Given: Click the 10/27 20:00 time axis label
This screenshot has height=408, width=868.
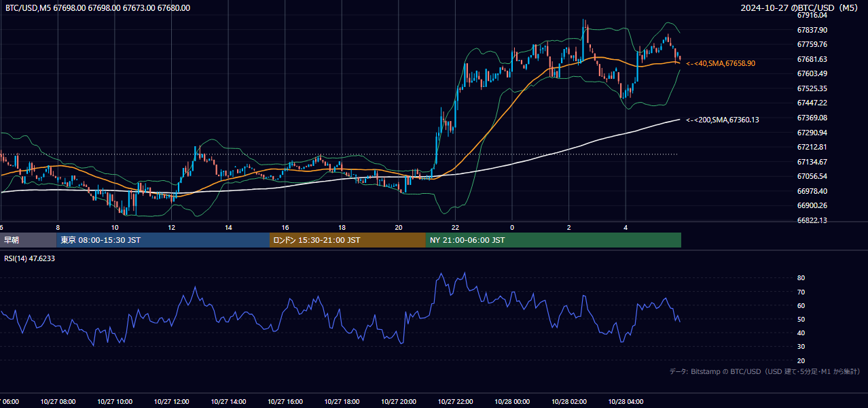Looking at the screenshot, I should point(399,401).
